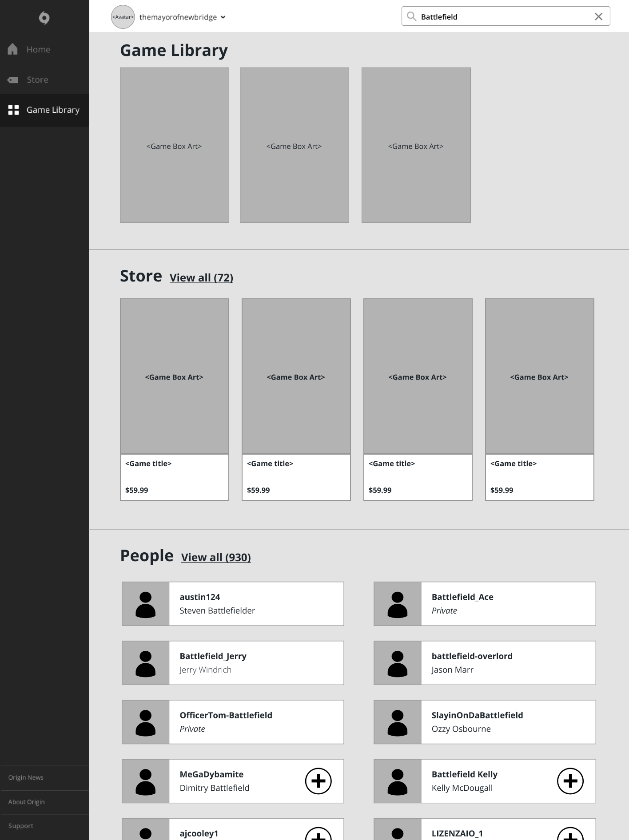Add Battlefield Kelly with plus icon
629x840 pixels.
(x=570, y=781)
